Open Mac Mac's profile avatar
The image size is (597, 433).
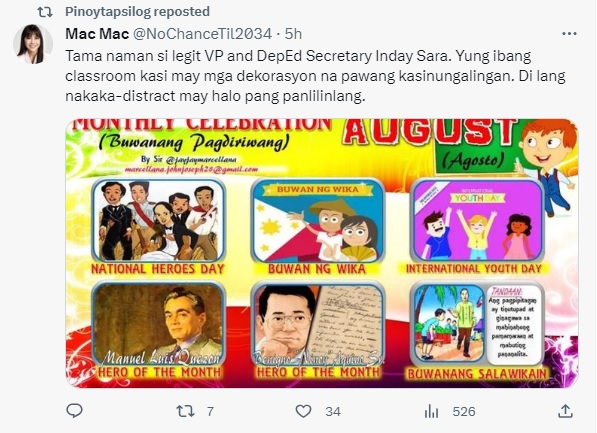pos(33,44)
